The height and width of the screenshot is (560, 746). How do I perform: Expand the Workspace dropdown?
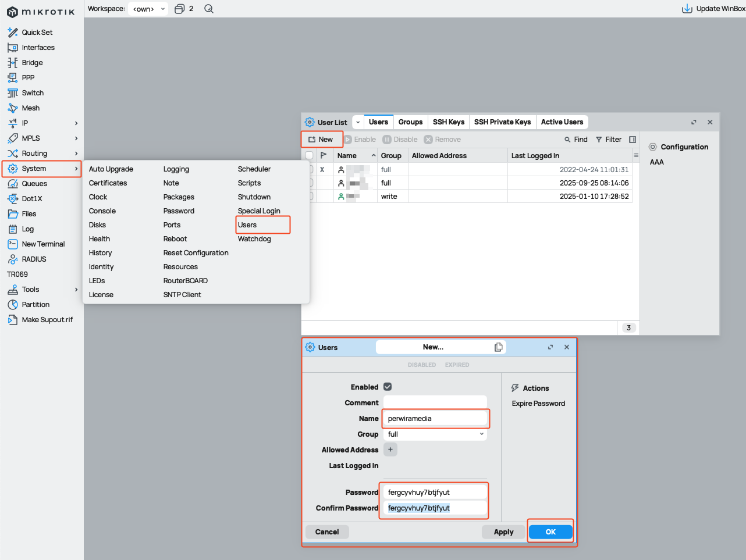148,9
